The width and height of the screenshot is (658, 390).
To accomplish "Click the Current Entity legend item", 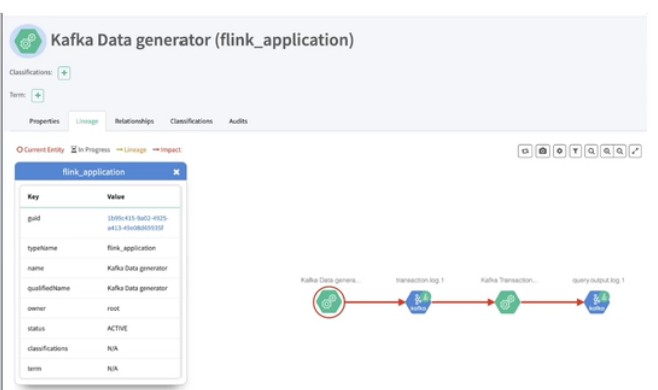I will [x=41, y=149].
